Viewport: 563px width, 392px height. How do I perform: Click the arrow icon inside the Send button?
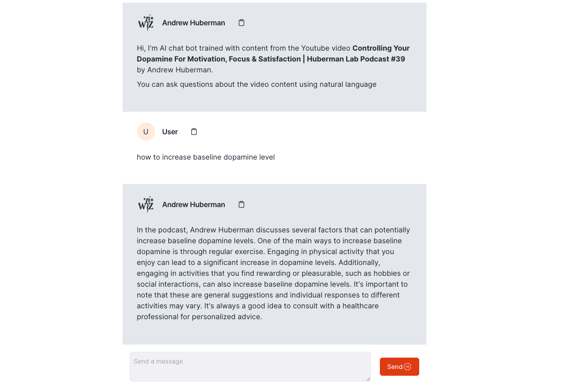[407, 367]
